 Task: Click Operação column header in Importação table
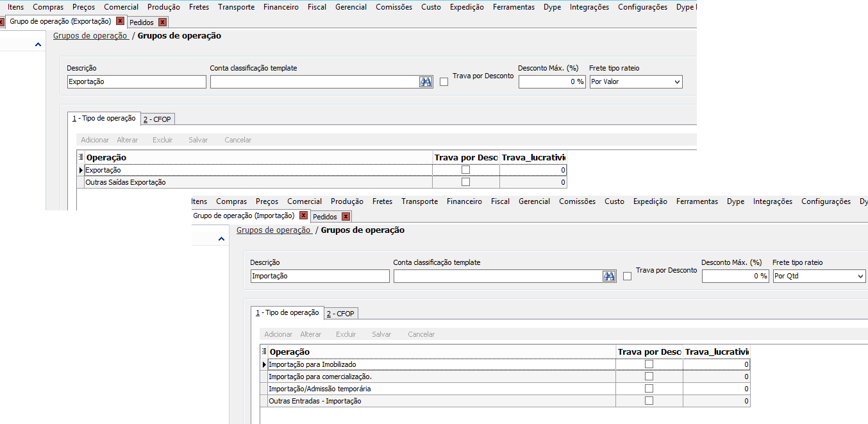coord(442,352)
